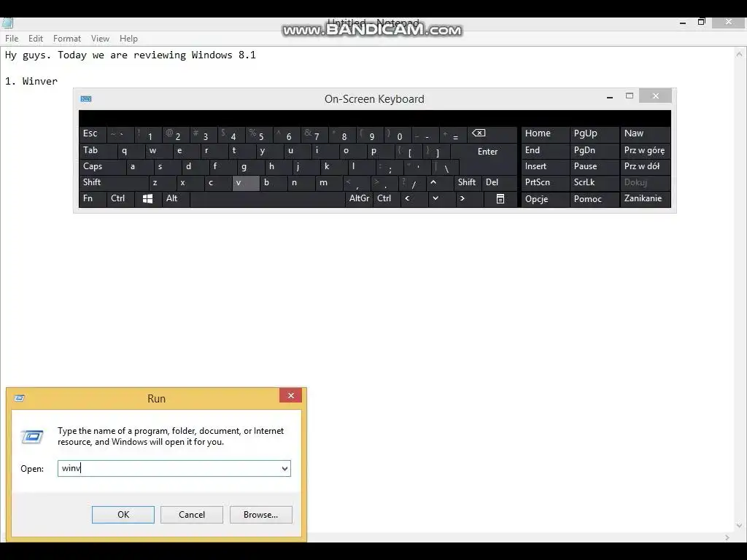Open the File menu in Notepad

click(12, 39)
